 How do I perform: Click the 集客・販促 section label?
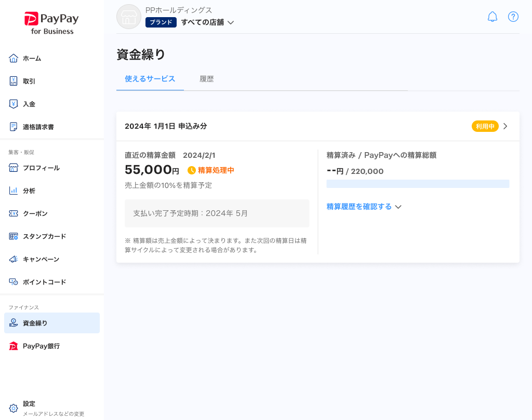tap(21, 153)
